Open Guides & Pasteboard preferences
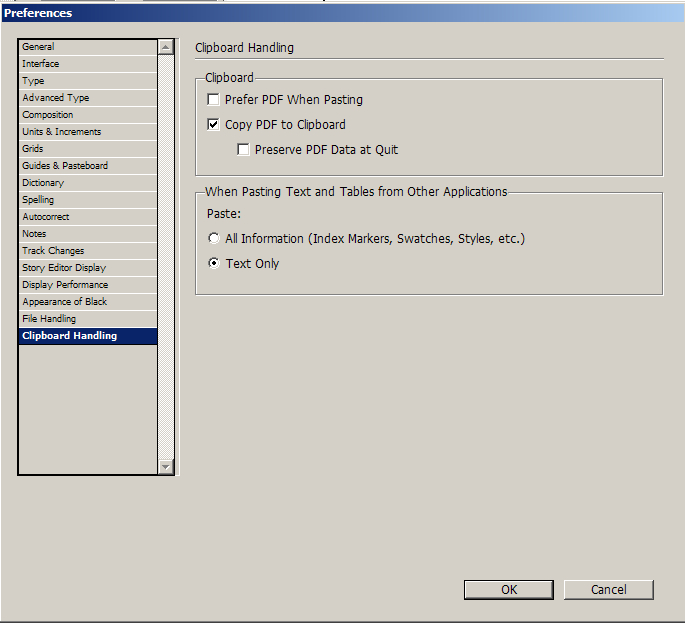This screenshot has width=685, height=623. (x=88, y=166)
